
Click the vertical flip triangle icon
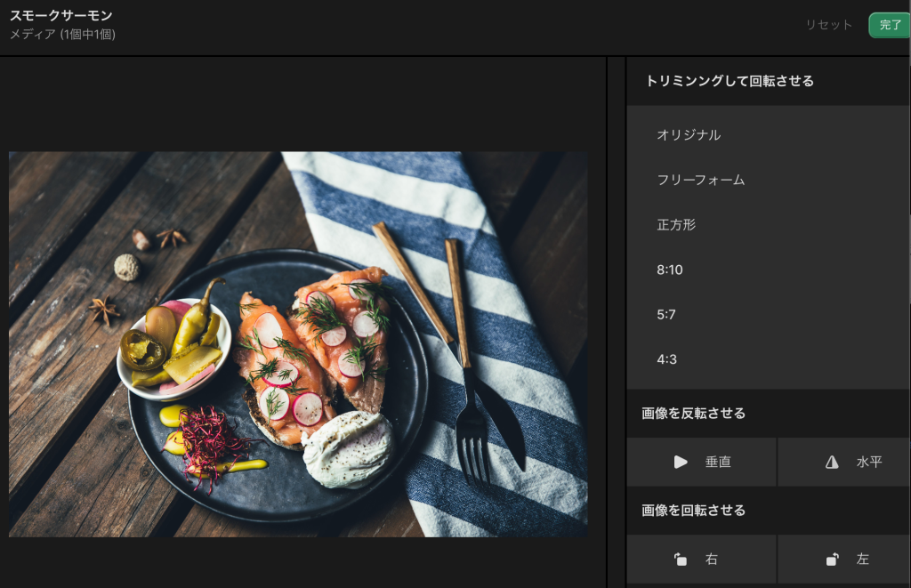click(x=681, y=463)
